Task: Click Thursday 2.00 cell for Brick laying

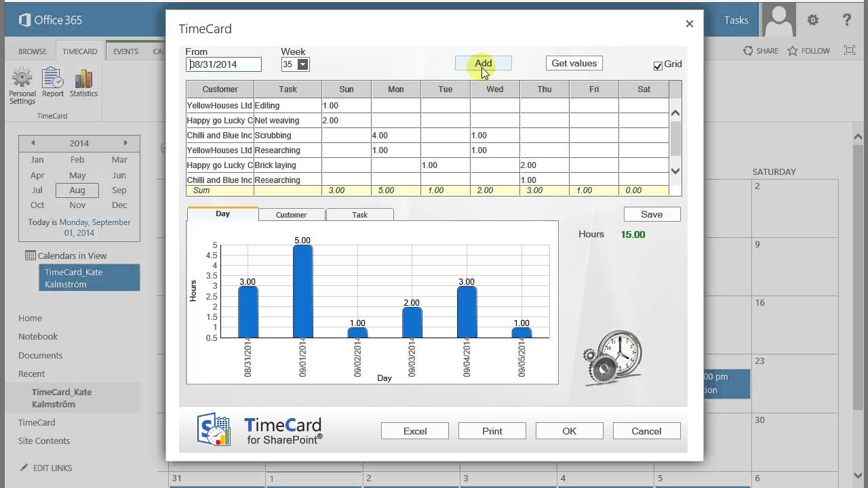Action: coord(545,165)
